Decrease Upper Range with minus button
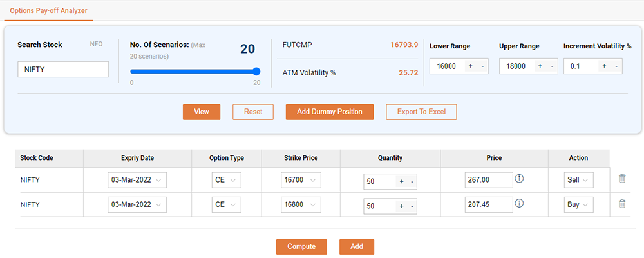 551,66
